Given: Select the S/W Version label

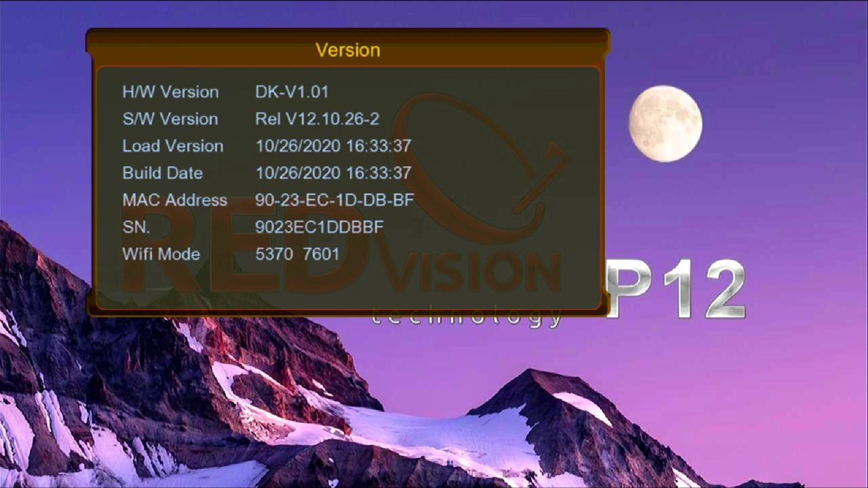Looking at the screenshot, I should pyautogui.click(x=170, y=119).
